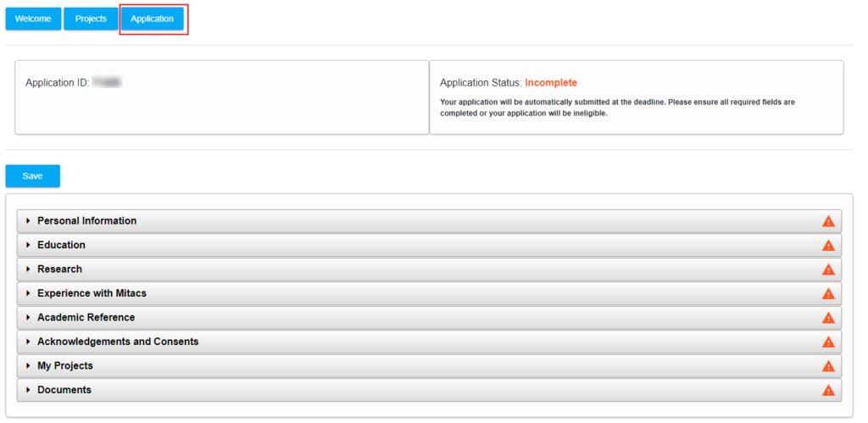
Task: Select the Application tab
Action: pyautogui.click(x=153, y=19)
